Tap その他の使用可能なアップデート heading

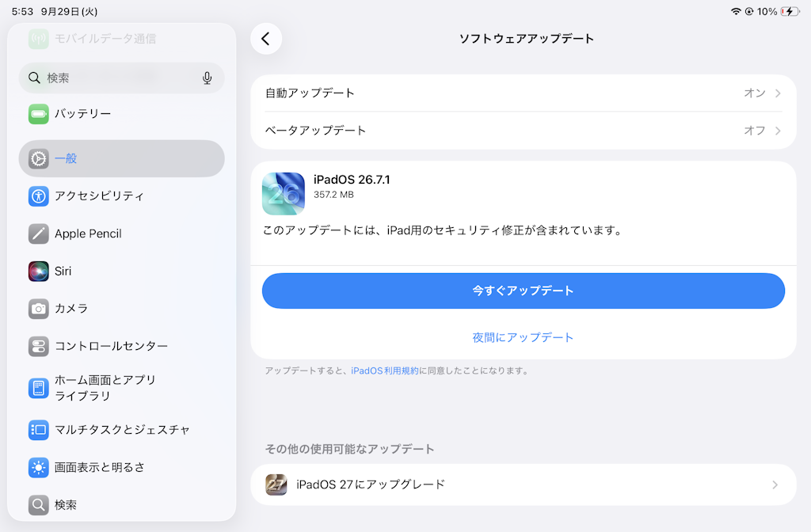(x=349, y=449)
